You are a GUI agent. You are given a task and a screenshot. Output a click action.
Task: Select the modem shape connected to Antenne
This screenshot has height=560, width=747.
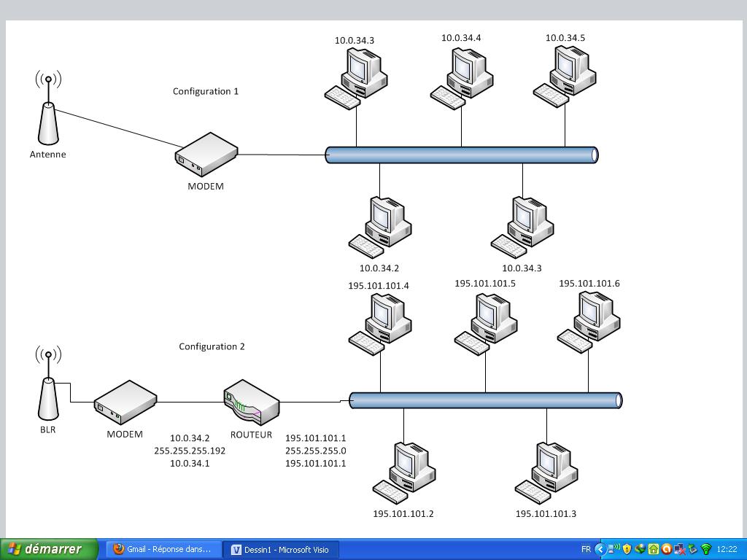click(206, 155)
